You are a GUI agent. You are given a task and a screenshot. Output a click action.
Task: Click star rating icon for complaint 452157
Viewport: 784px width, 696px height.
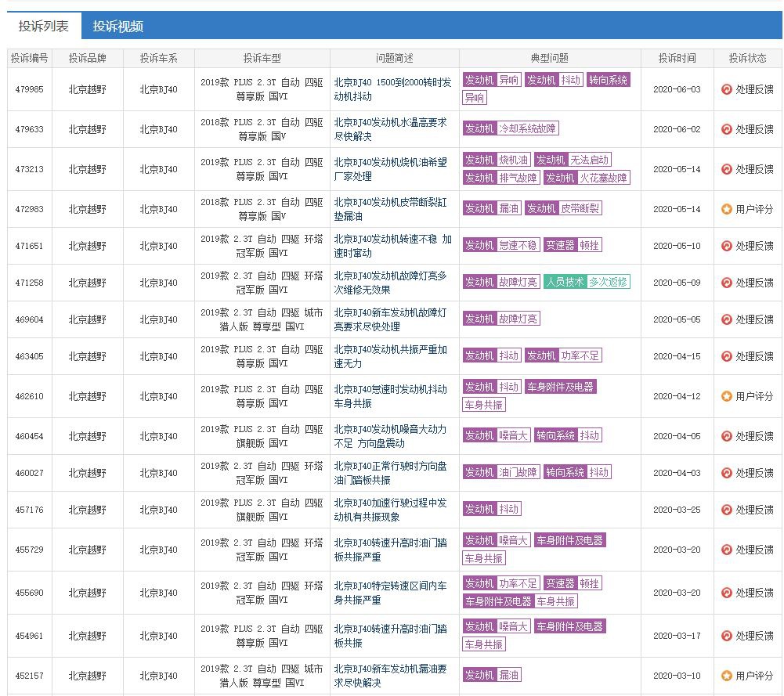pyautogui.click(x=727, y=676)
